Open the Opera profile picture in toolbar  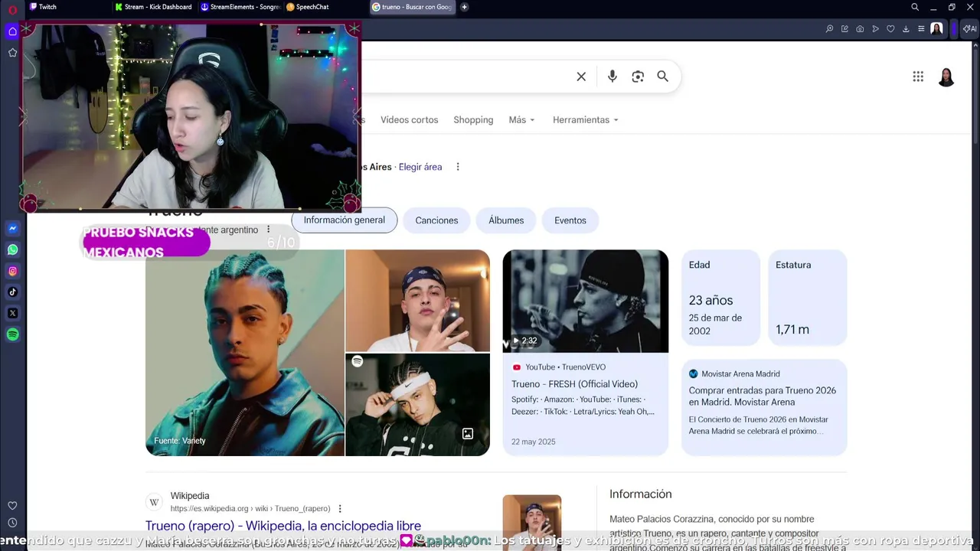(936, 29)
